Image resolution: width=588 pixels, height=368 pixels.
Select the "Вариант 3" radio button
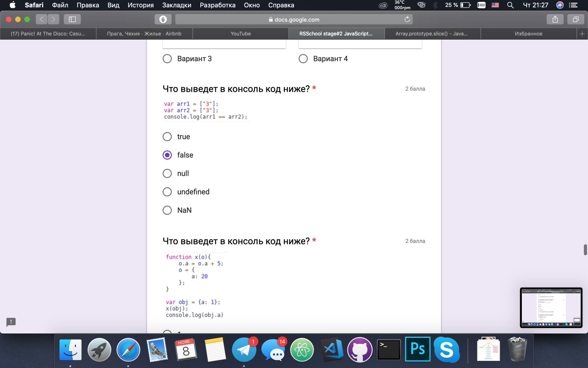[x=167, y=59]
